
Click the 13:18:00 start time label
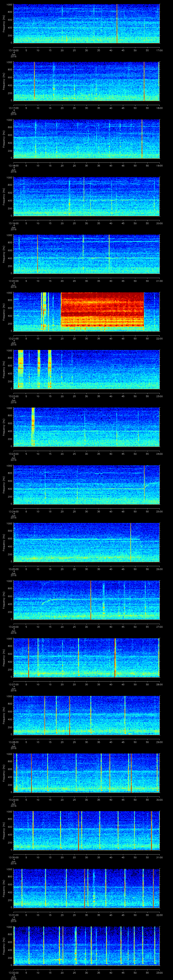(14, 166)
